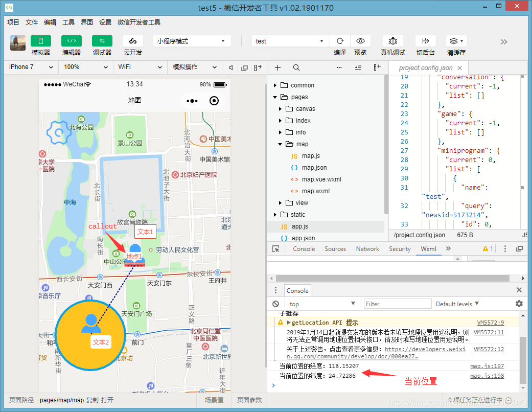The height and width of the screenshot is (412, 532).
Task: Open the 清缓存 clear cache dropdown
Action: (456, 41)
